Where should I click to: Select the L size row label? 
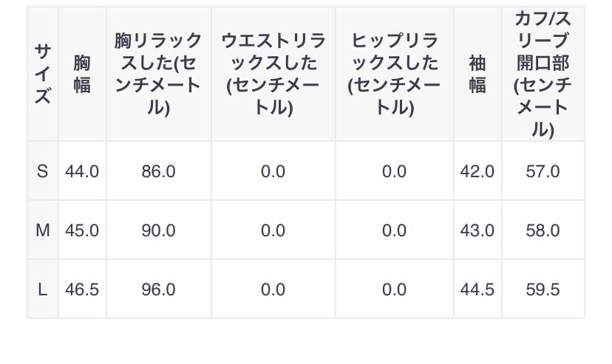(x=43, y=289)
